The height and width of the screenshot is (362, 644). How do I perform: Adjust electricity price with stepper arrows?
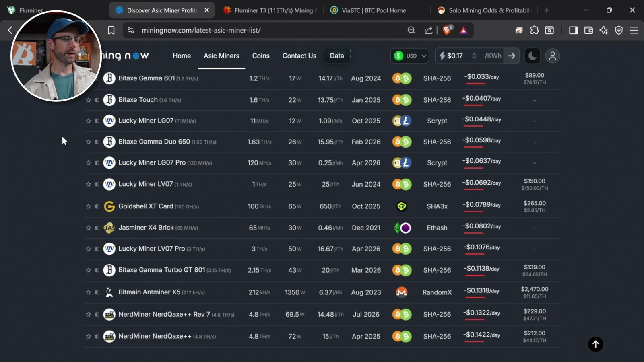pyautogui.click(x=474, y=56)
